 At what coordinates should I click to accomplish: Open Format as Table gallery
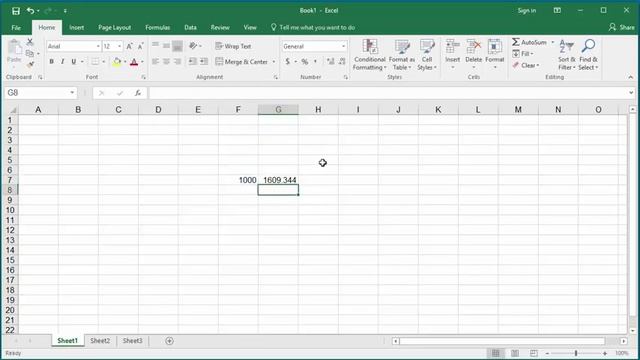(x=402, y=55)
